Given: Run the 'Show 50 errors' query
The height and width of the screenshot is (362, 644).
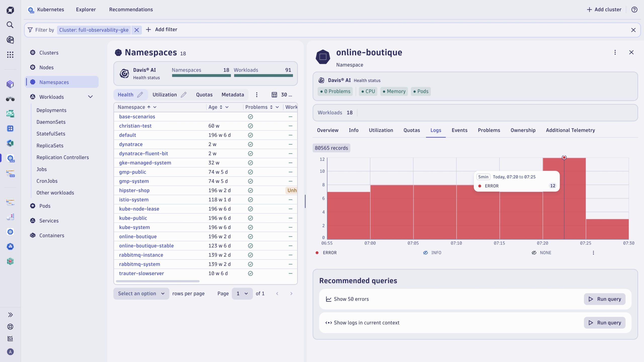Looking at the screenshot, I should point(605,299).
